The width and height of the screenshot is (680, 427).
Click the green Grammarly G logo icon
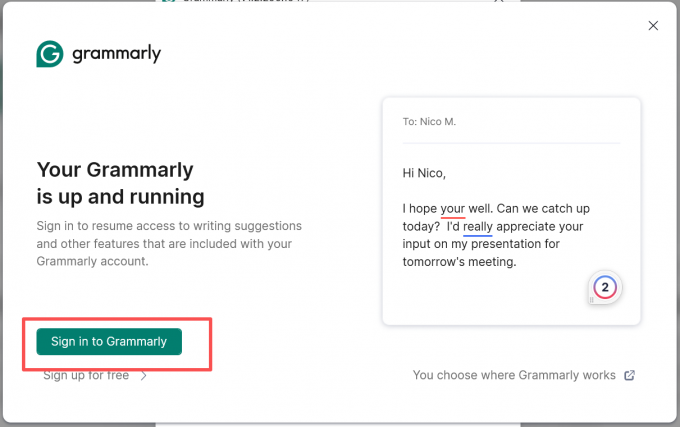[50, 54]
